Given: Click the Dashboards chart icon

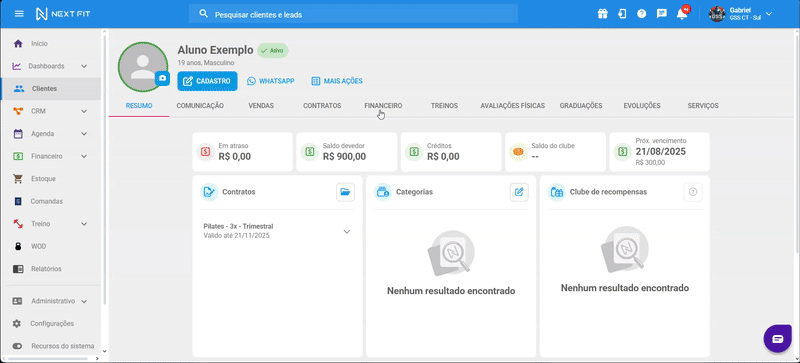Looking at the screenshot, I should (17, 66).
